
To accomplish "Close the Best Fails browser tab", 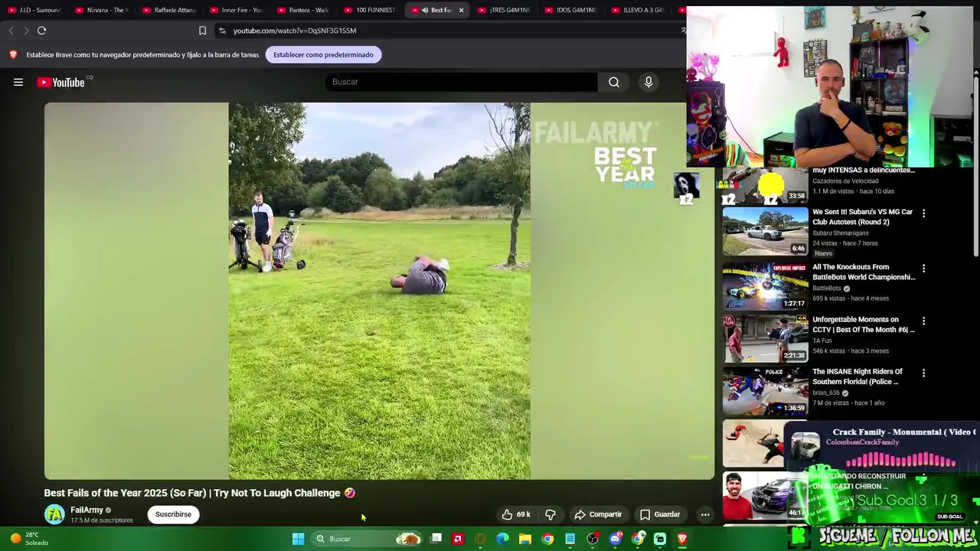I will pyautogui.click(x=461, y=10).
